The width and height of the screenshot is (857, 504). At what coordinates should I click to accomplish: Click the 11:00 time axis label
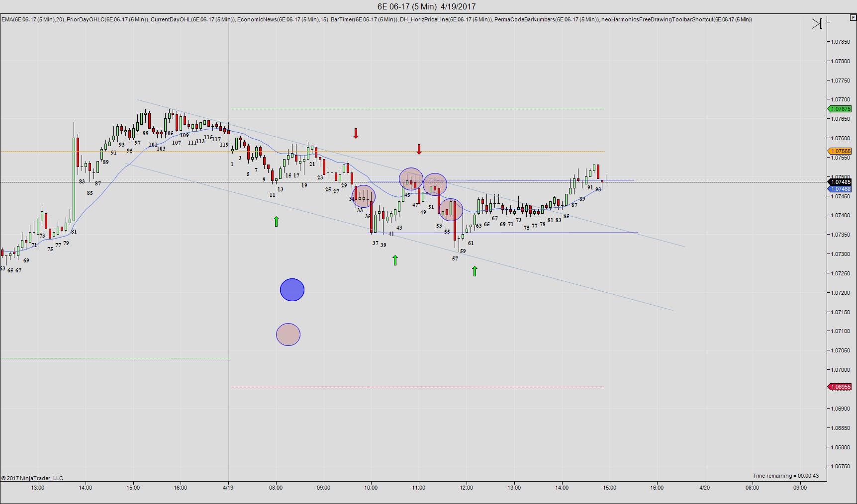[419, 488]
